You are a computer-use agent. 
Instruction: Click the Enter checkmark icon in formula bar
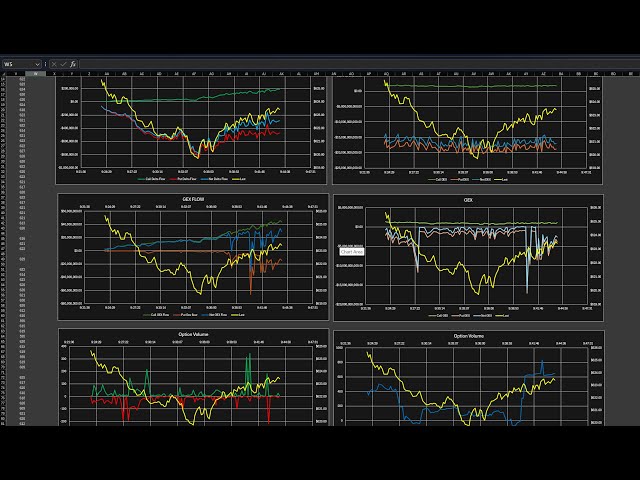[x=63, y=64]
